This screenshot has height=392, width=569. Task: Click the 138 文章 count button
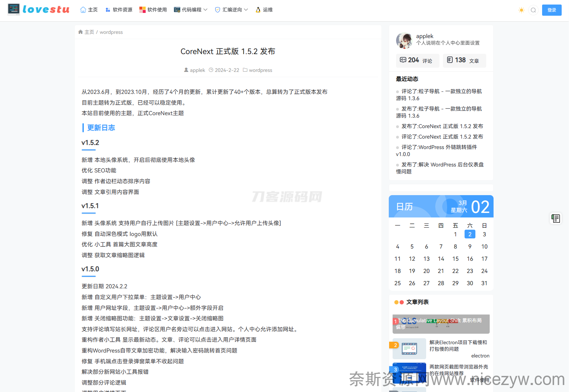(x=465, y=60)
